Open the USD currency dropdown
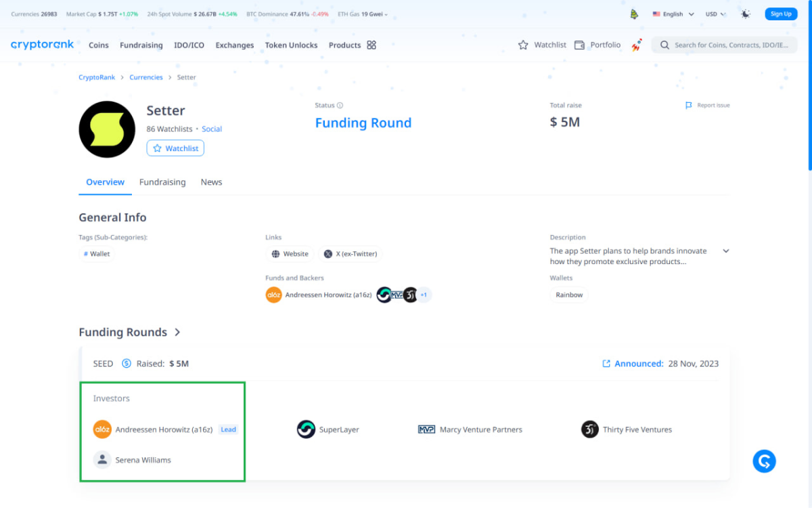The width and height of the screenshot is (812, 508). click(x=716, y=14)
